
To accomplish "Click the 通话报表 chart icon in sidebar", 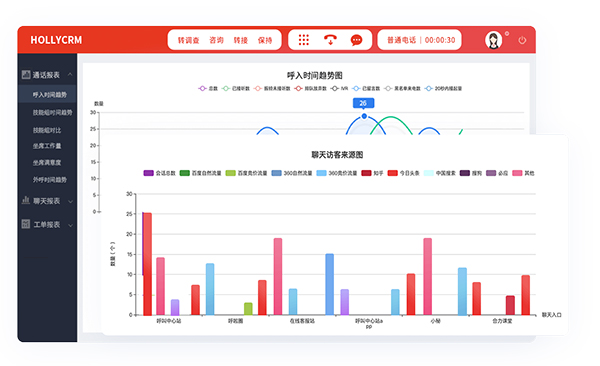I will [26, 74].
